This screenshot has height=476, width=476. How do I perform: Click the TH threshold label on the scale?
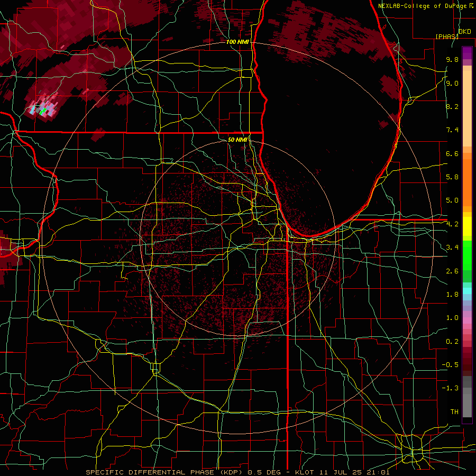[x=454, y=412]
